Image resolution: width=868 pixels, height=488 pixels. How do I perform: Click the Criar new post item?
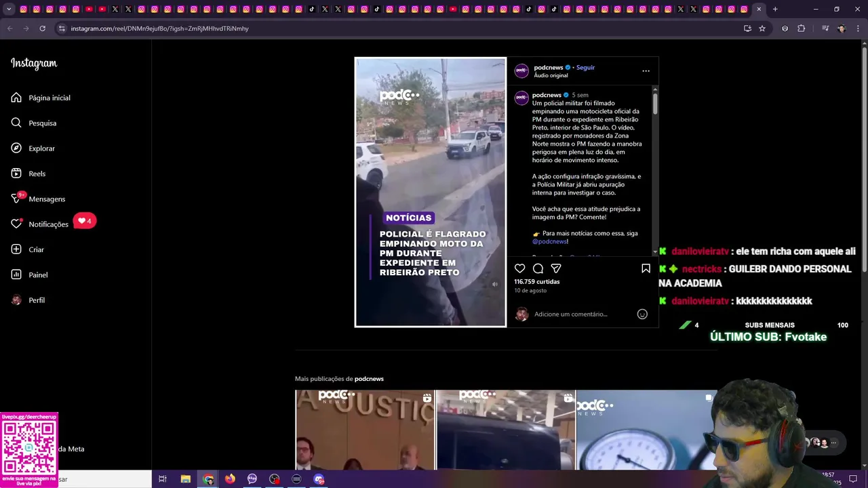coord(28,249)
